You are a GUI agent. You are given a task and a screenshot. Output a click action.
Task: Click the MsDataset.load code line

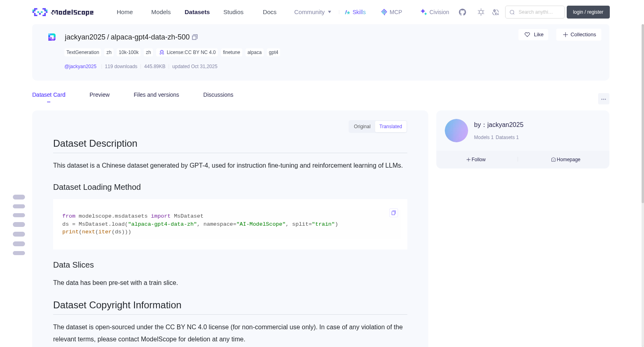[x=200, y=224]
